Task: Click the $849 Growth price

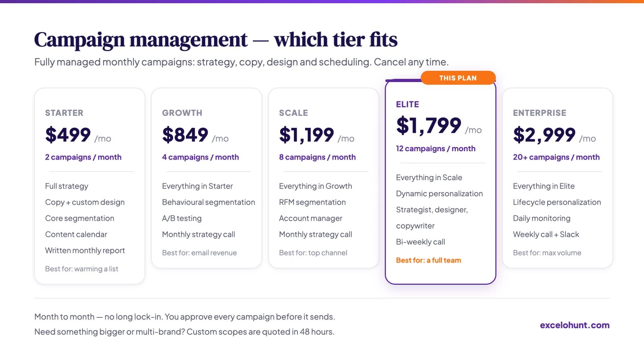Action: coord(185,135)
